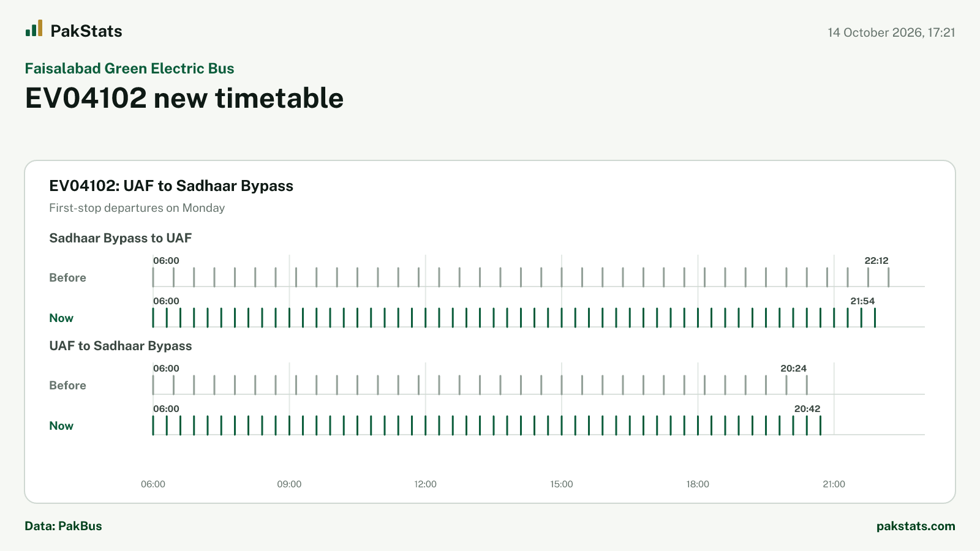Click the PakStats bar chart logo icon

34,28
